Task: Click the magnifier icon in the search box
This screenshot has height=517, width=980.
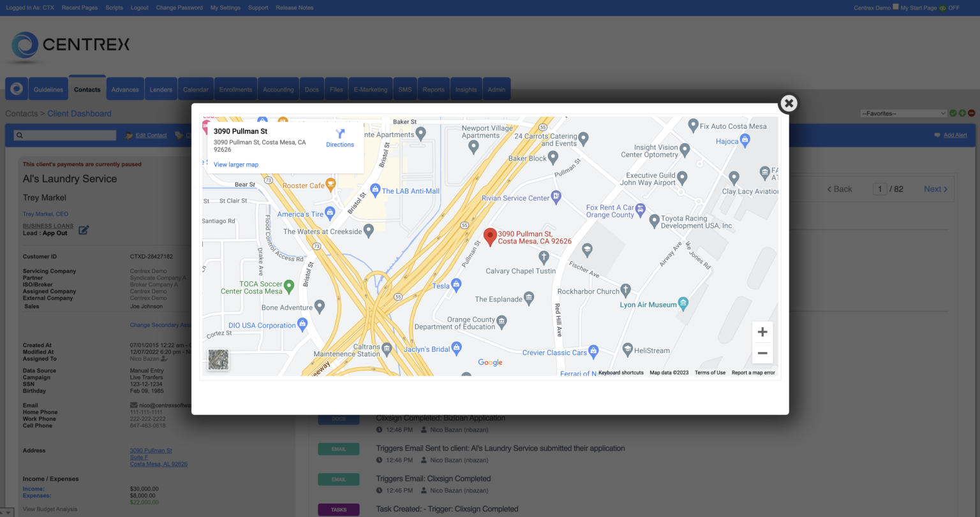Action: 20,135
